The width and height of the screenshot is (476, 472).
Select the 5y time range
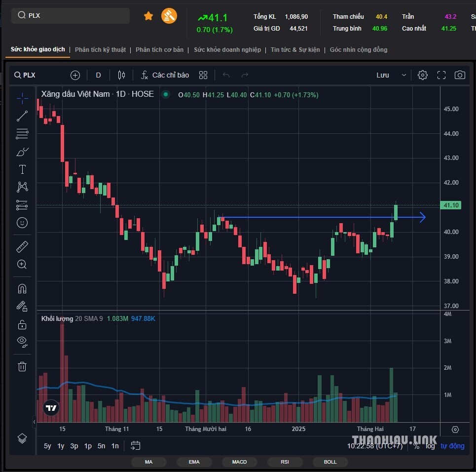(x=47, y=446)
